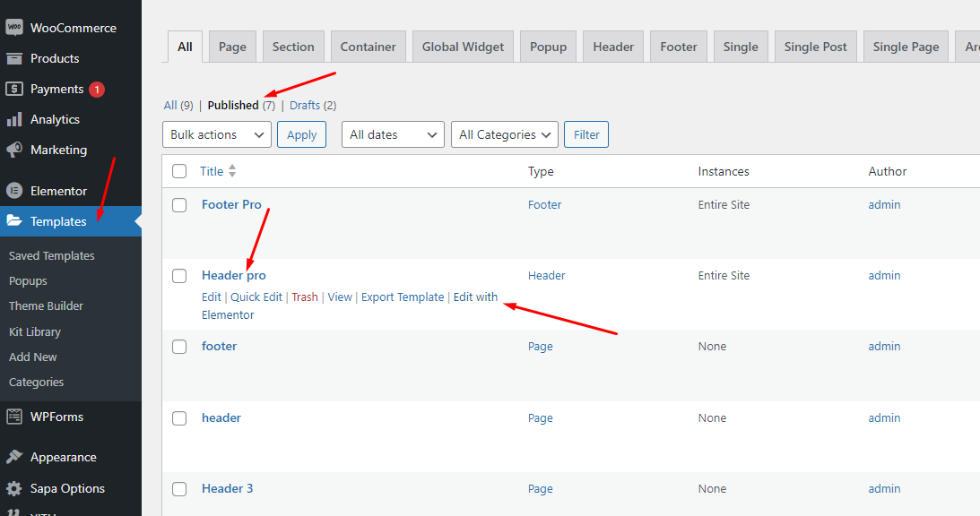Sort templates using Title sort arrows
Image resolution: width=980 pixels, height=516 pixels.
(x=233, y=171)
